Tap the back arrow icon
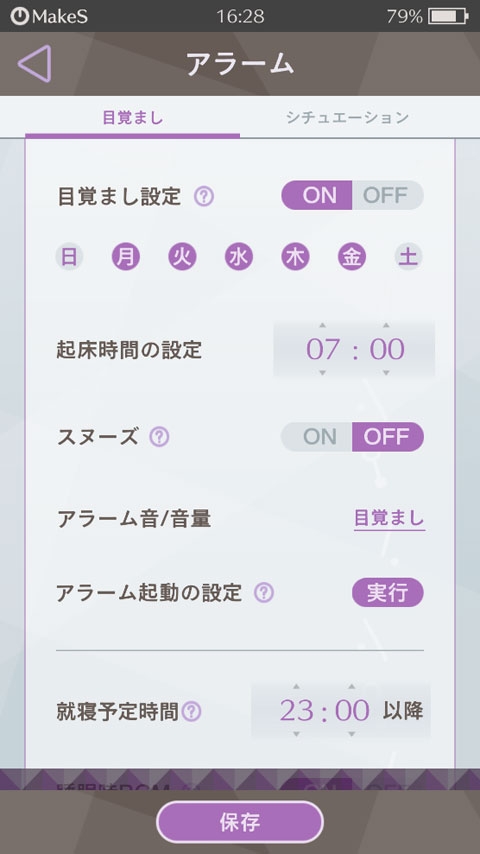The height and width of the screenshot is (854, 480). pos(34,64)
